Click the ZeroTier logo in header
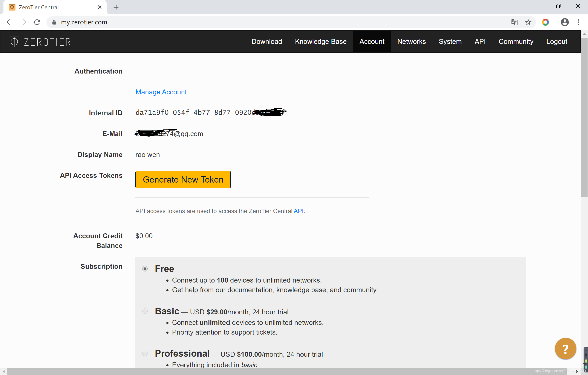The image size is (588, 375). coord(40,42)
